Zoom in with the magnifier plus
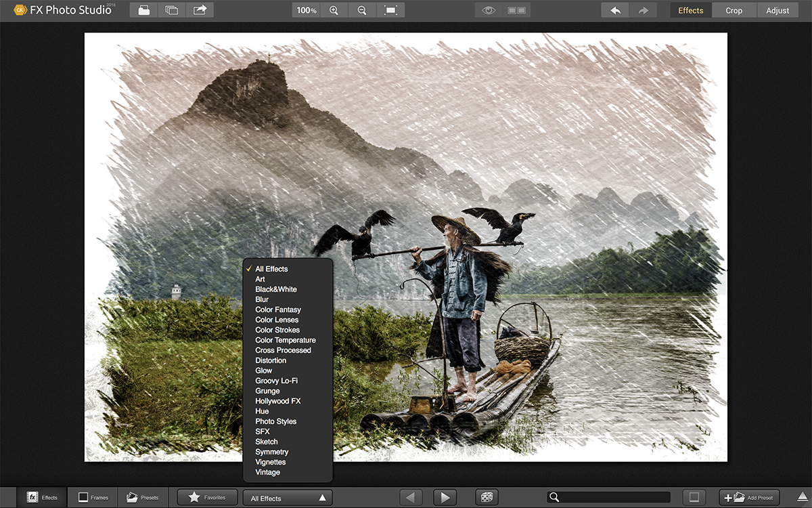This screenshot has height=508, width=812. pyautogui.click(x=334, y=10)
